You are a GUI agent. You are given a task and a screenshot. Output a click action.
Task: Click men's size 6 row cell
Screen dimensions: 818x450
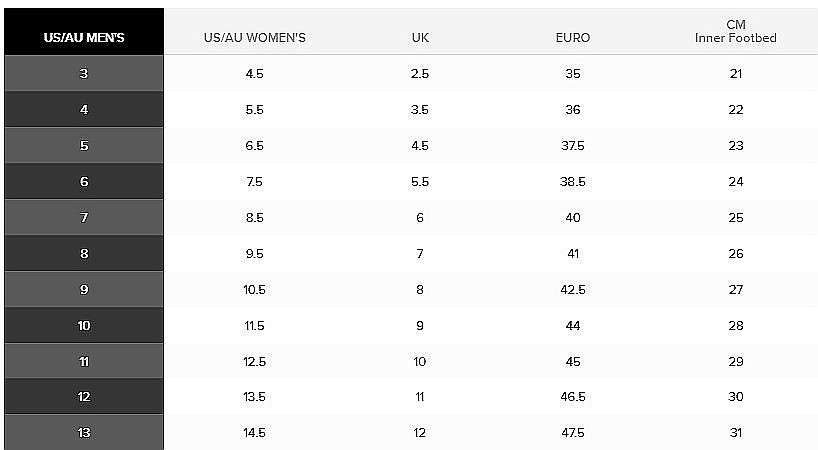click(x=84, y=181)
